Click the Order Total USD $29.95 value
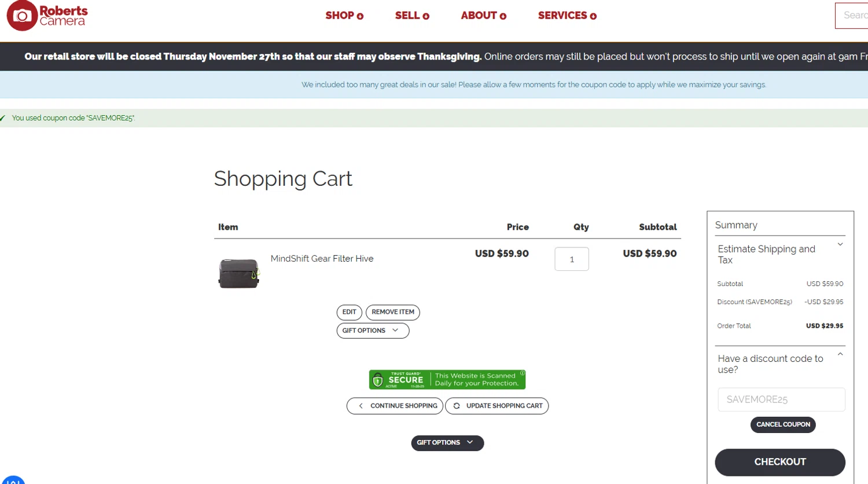 pos(825,326)
